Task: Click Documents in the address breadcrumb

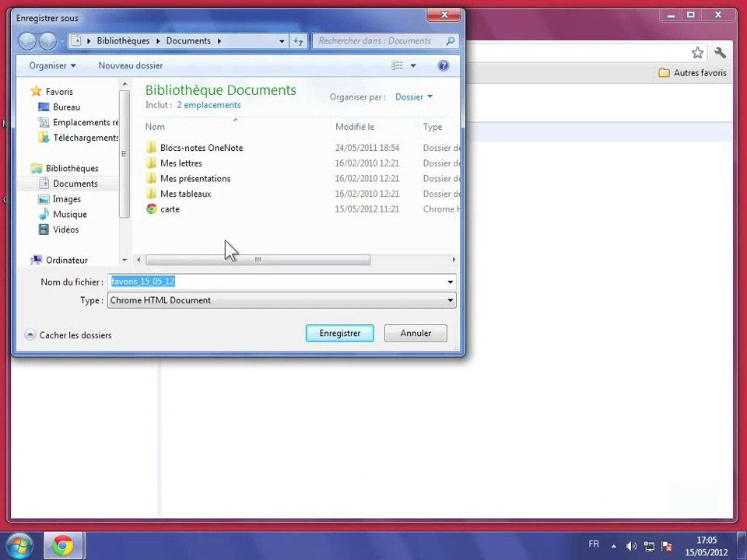Action: (188, 41)
